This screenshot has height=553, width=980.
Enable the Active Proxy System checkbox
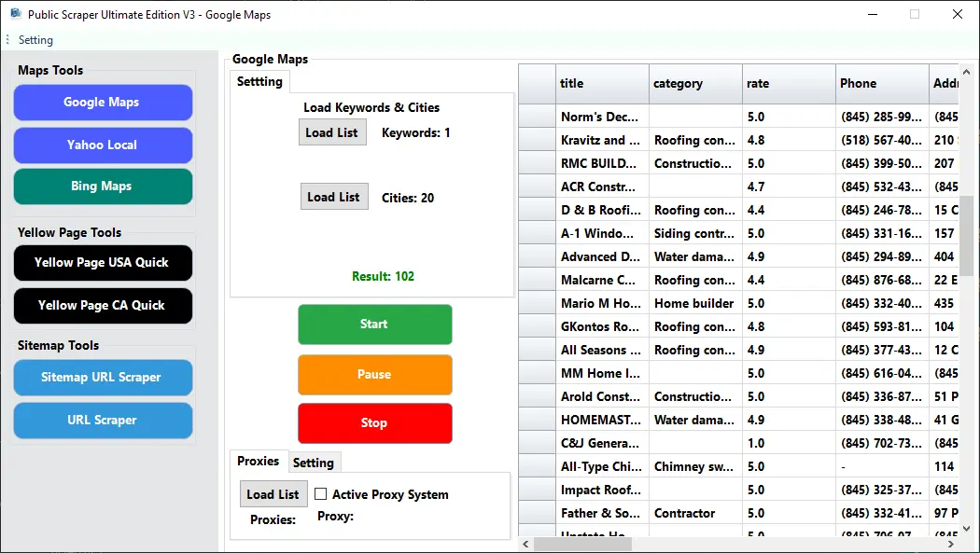(321, 494)
